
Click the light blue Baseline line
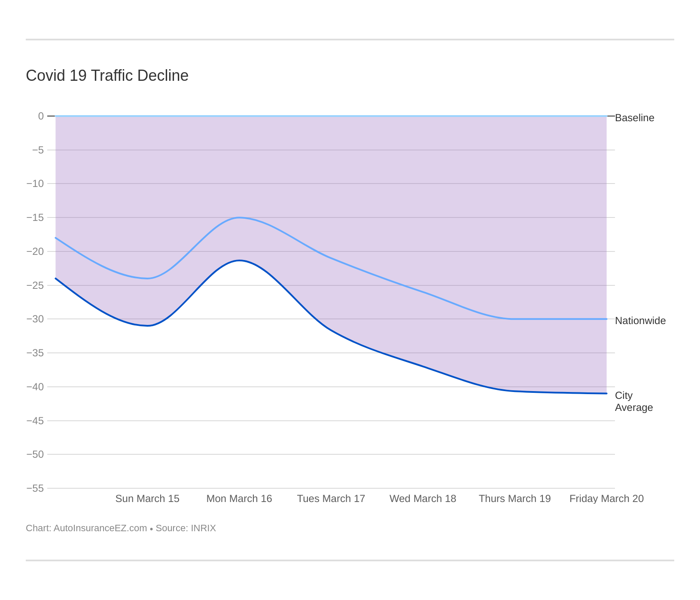344,116
